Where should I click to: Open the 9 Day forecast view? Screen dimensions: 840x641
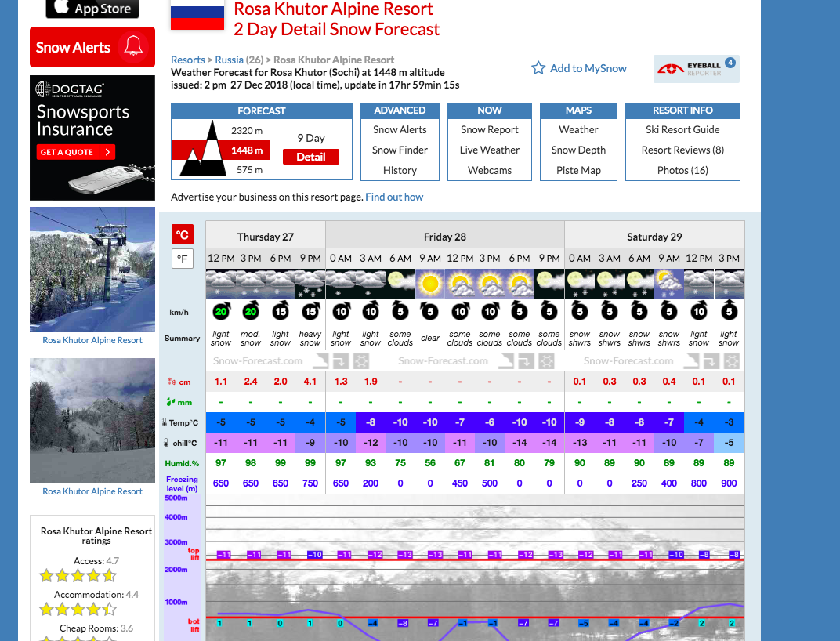pos(310,138)
